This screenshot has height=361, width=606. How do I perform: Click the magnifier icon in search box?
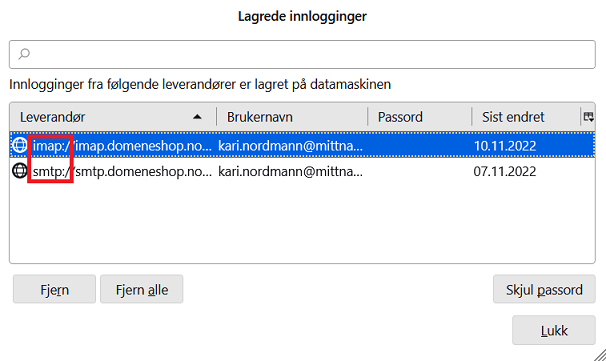point(24,54)
